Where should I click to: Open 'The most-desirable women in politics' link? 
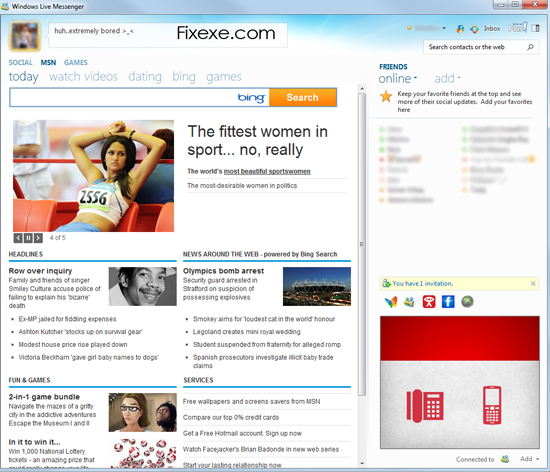coord(242,186)
